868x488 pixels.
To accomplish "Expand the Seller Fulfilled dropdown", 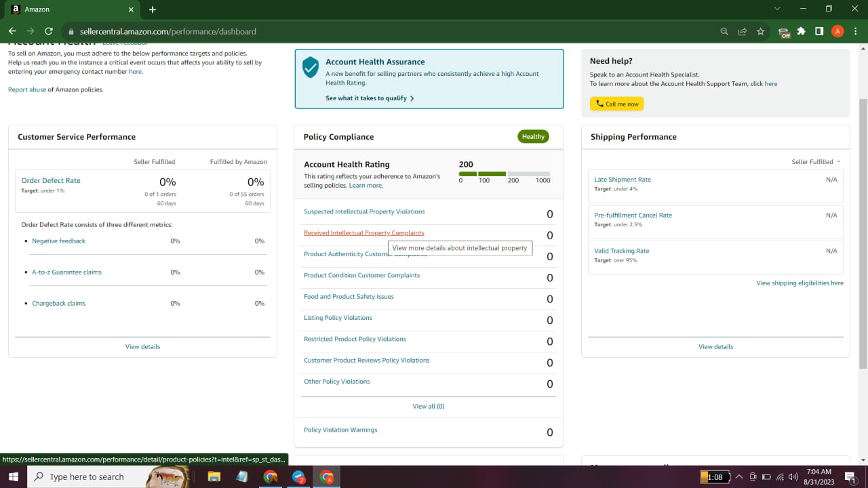I will [816, 162].
